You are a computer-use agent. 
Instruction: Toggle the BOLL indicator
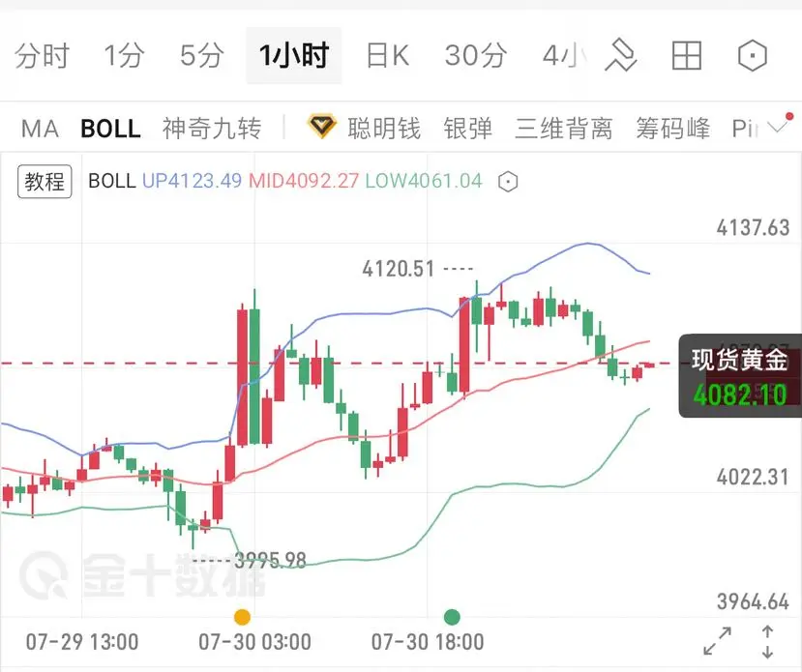tap(110, 129)
